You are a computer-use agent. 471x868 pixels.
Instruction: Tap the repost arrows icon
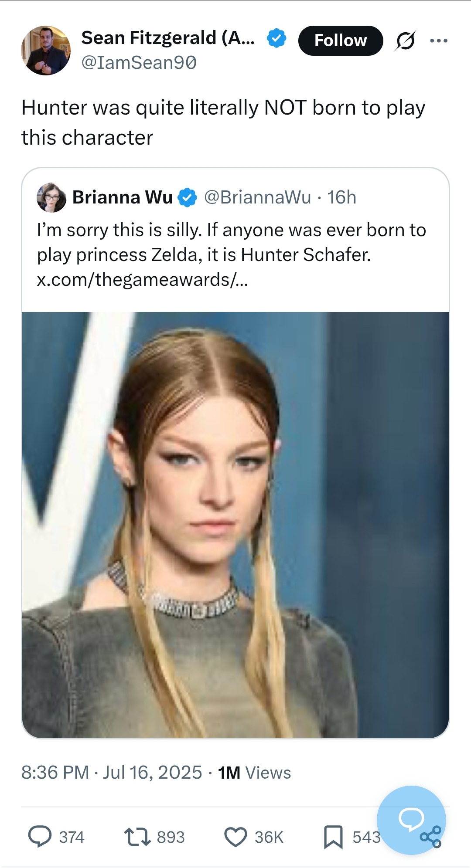[137, 837]
